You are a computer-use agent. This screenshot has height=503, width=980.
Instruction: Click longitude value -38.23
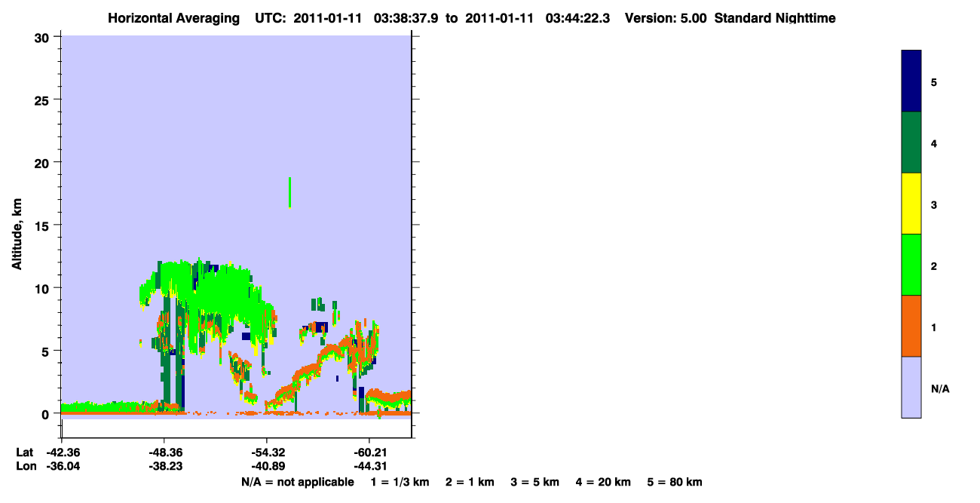[164, 466]
